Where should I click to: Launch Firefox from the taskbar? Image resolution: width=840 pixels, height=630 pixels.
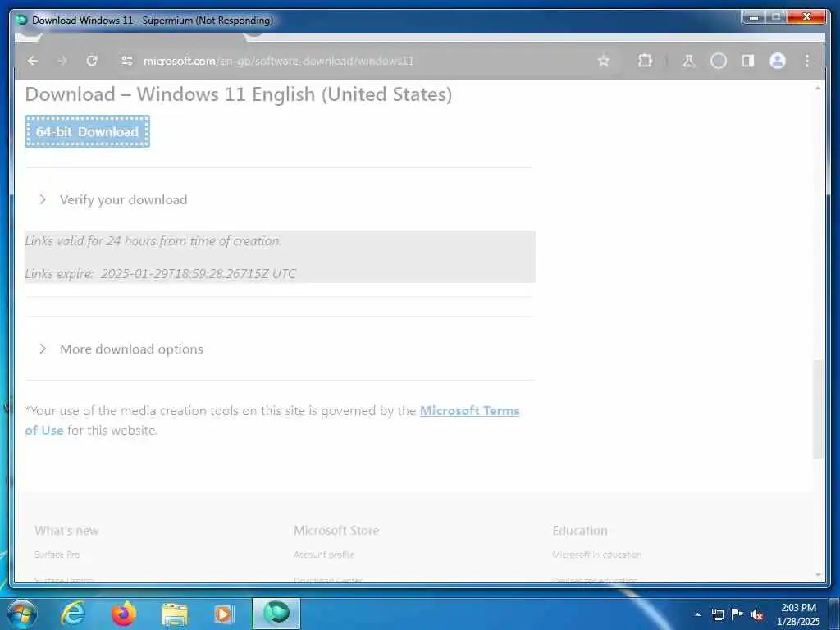(x=124, y=614)
